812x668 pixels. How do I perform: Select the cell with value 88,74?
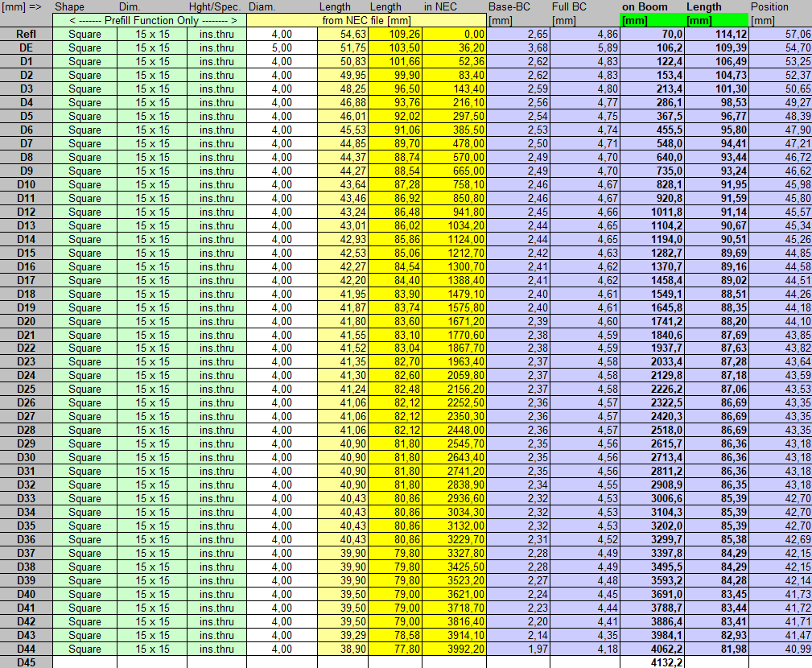(x=395, y=158)
